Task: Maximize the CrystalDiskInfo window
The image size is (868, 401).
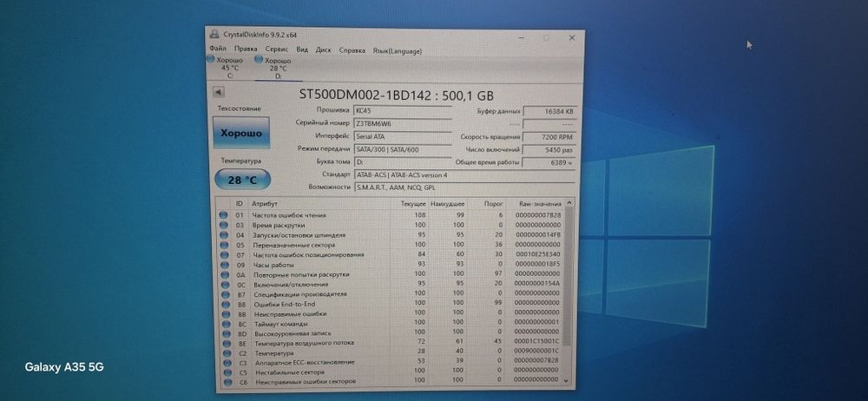Action: click(x=546, y=37)
